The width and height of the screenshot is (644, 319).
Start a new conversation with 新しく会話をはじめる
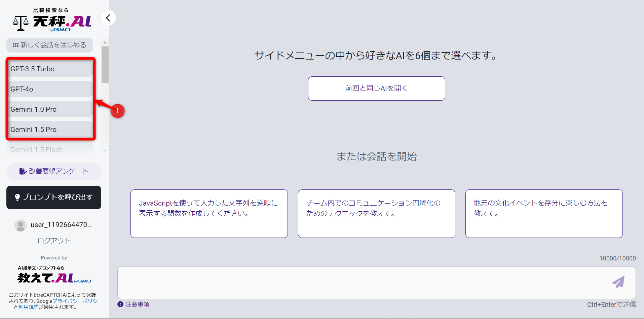49,45
